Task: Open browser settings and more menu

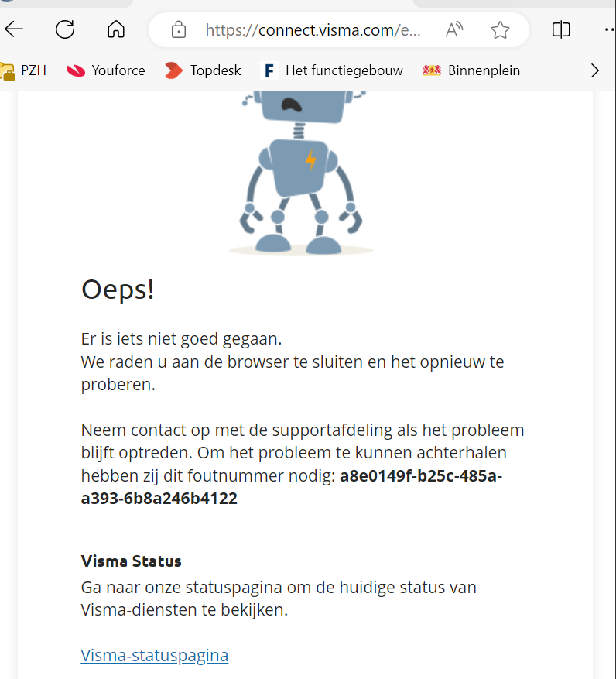Action: pos(610,30)
